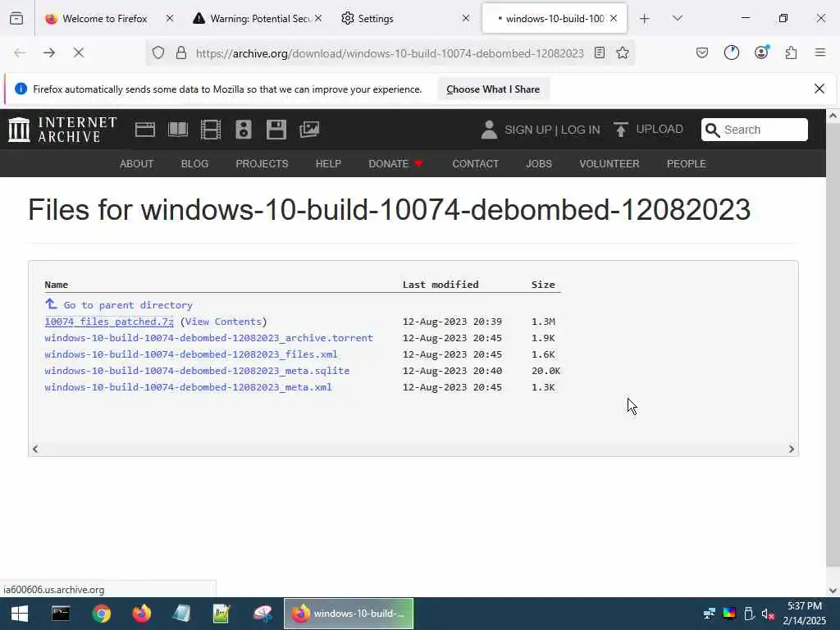Image resolution: width=840 pixels, height=630 pixels.
Task: Open the HELP menu item
Action: (x=328, y=164)
